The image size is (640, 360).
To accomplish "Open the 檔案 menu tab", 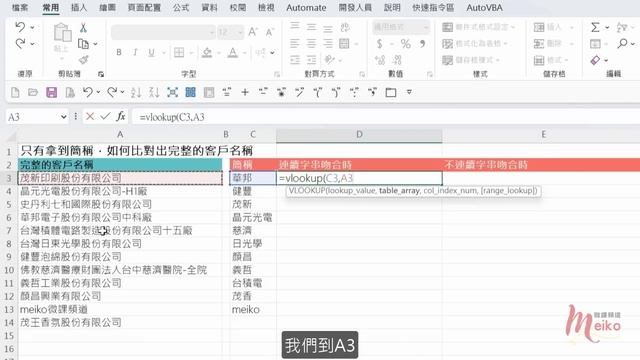I will click(x=20, y=7).
